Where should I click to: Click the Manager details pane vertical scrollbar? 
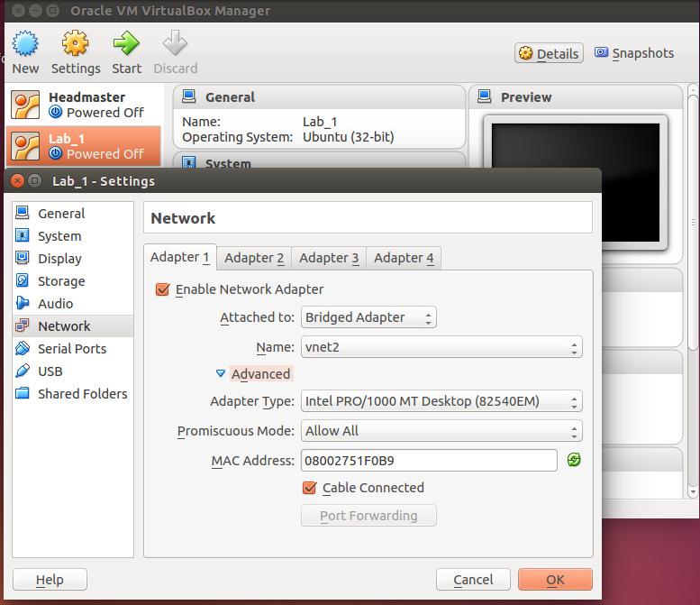click(x=693, y=290)
